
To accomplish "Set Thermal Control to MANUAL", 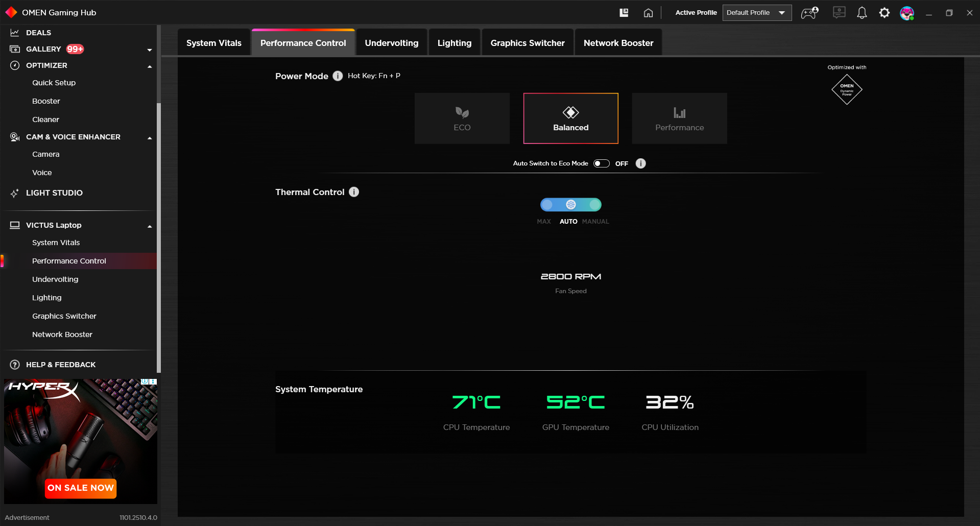I will click(594, 205).
